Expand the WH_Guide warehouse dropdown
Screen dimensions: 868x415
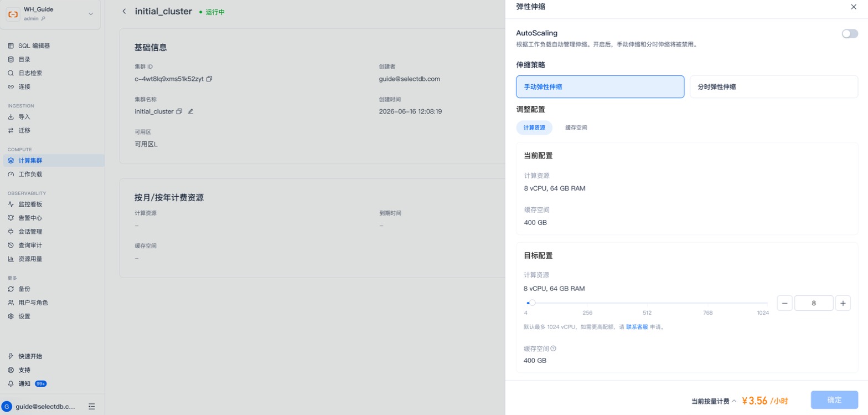pyautogui.click(x=91, y=14)
